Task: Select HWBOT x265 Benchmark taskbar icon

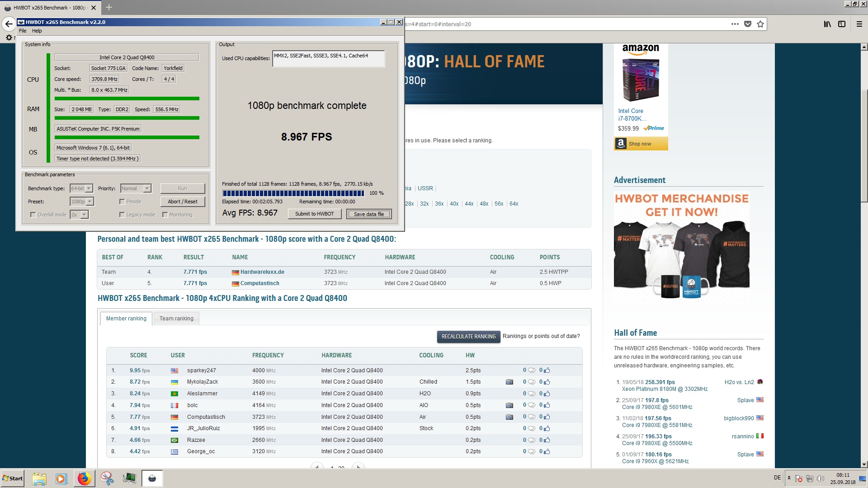Action: 152,479
